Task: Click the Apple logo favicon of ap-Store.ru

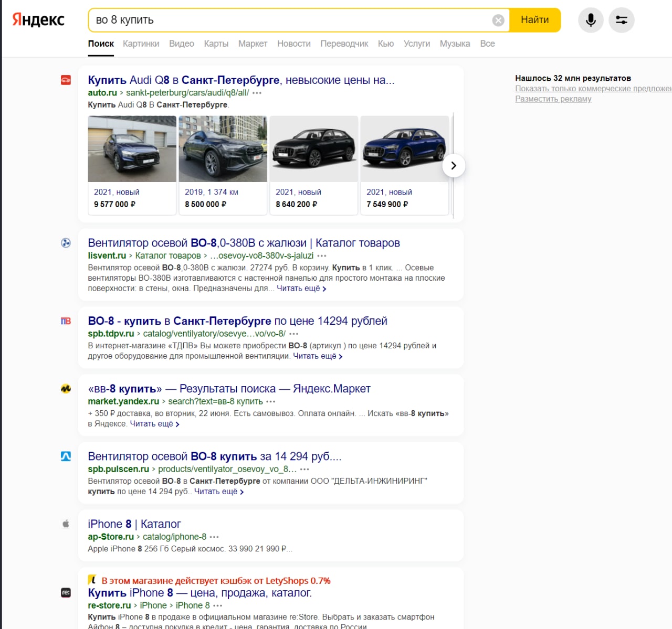Action: pyautogui.click(x=66, y=524)
